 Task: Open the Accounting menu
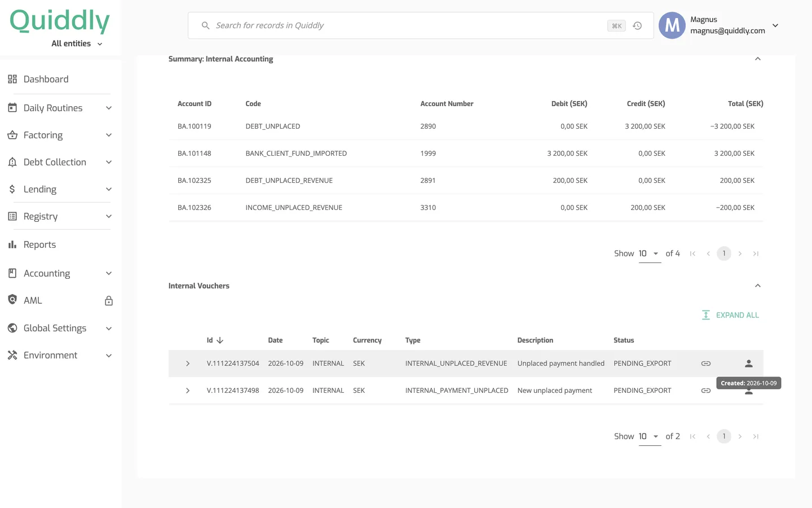pyautogui.click(x=60, y=273)
